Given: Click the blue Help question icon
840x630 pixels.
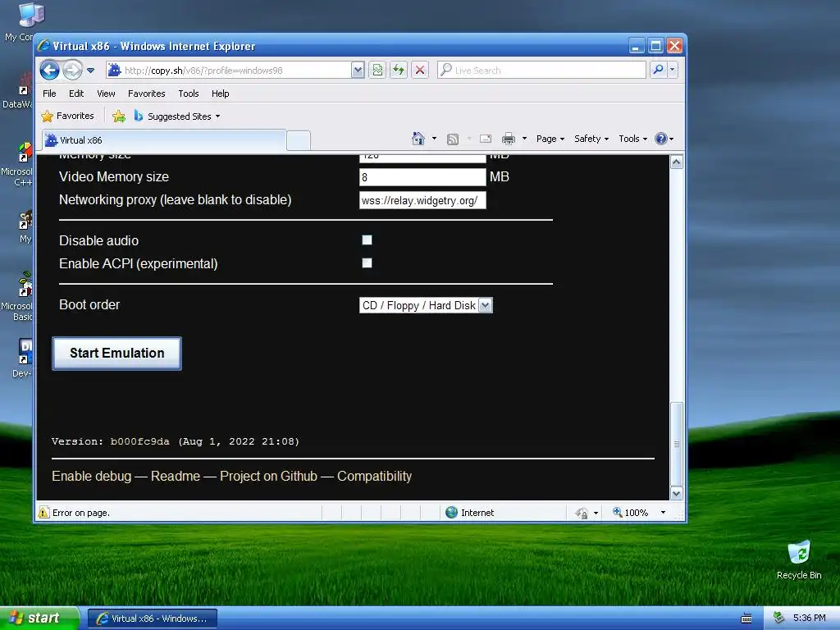Looking at the screenshot, I should pyautogui.click(x=661, y=139).
